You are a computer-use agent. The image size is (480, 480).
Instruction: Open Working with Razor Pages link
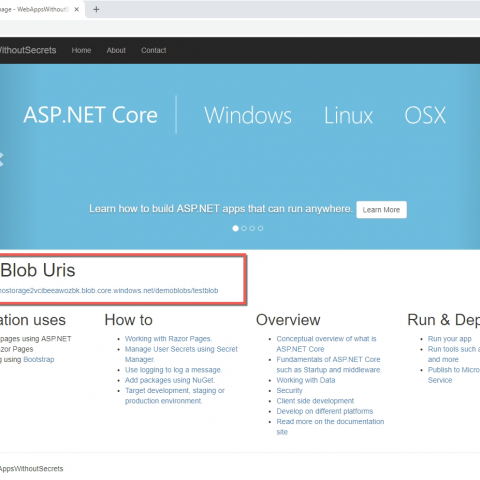[x=168, y=339]
